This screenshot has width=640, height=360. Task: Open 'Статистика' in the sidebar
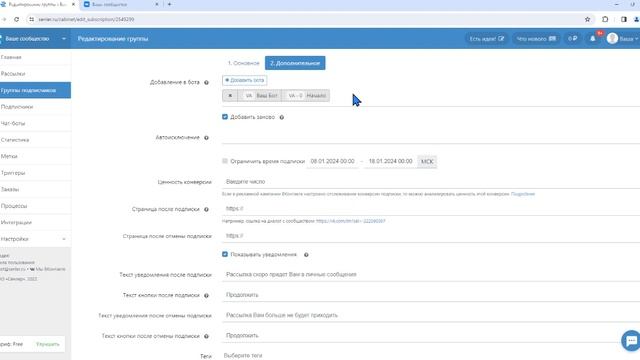click(35, 140)
